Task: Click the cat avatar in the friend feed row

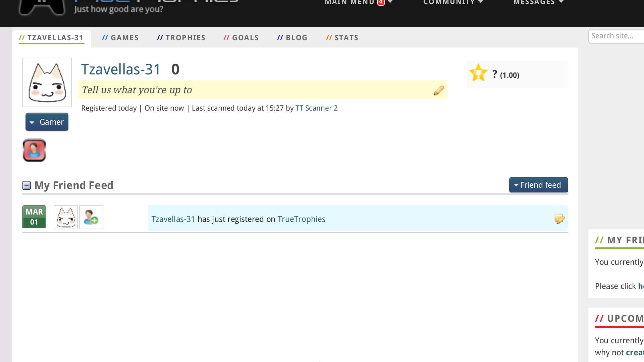Action: [66, 217]
